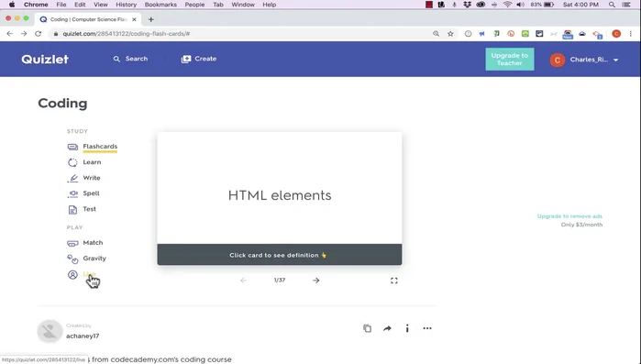Open a new Chrome tab
641x364 pixels.
click(150, 19)
